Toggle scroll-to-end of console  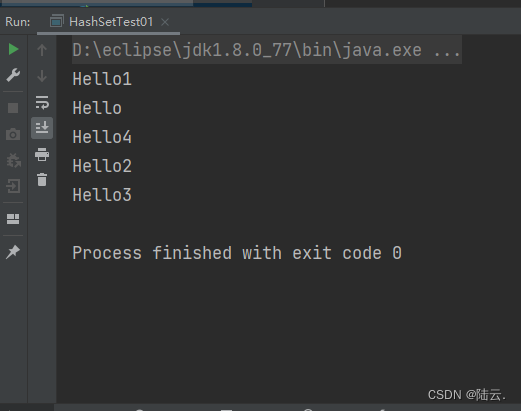pyautogui.click(x=42, y=128)
